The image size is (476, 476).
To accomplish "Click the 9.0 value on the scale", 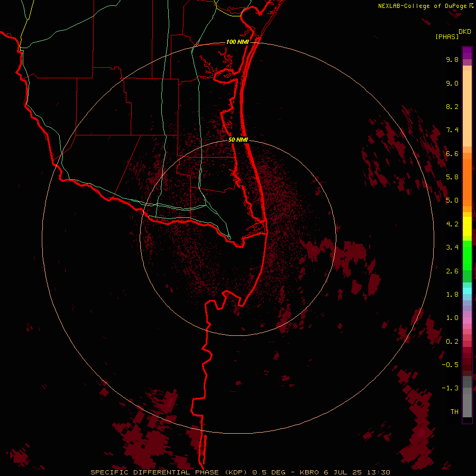I will coord(452,83).
